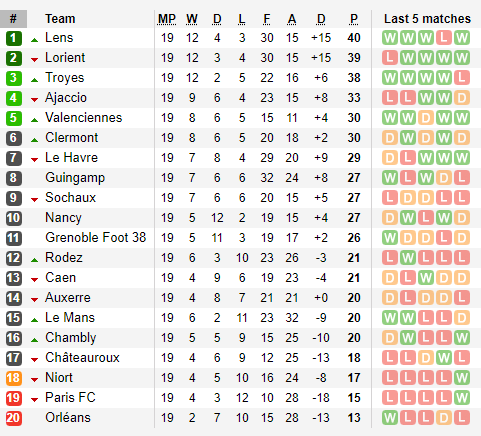Click Lens's most recent win badge
481x436 pixels.
pyautogui.click(x=462, y=38)
